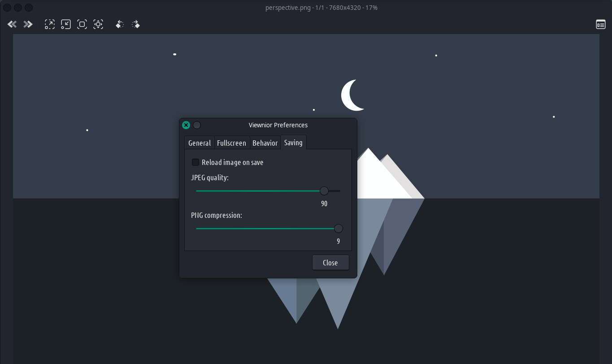Enable Reload image on save
Viewport: 612px width, 364px height.
195,162
